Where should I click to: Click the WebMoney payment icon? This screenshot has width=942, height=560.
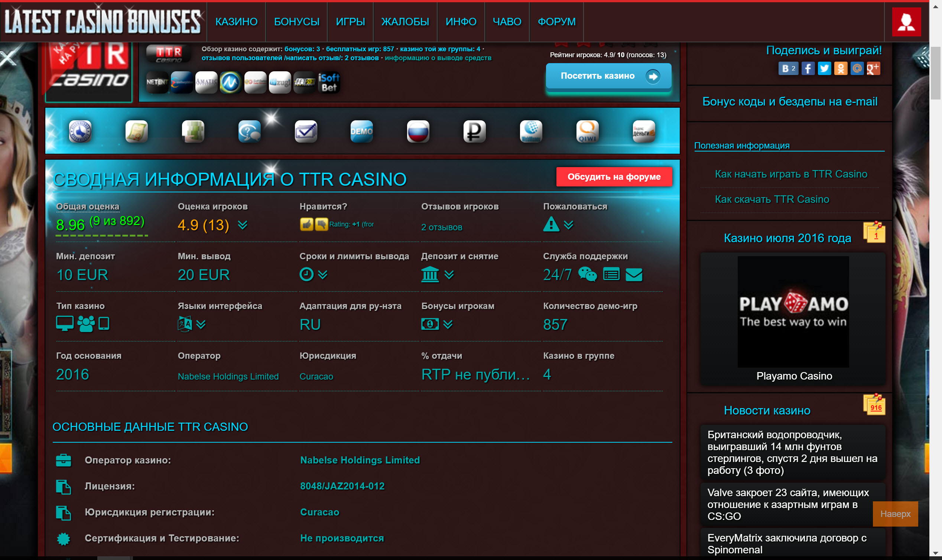(531, 131)
